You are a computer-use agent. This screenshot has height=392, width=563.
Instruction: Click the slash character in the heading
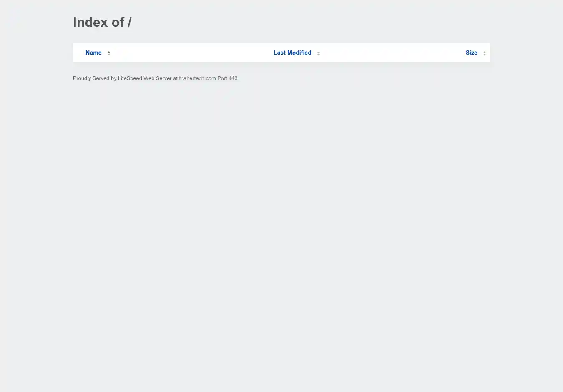pyautogui.click(x=130, y=22)
